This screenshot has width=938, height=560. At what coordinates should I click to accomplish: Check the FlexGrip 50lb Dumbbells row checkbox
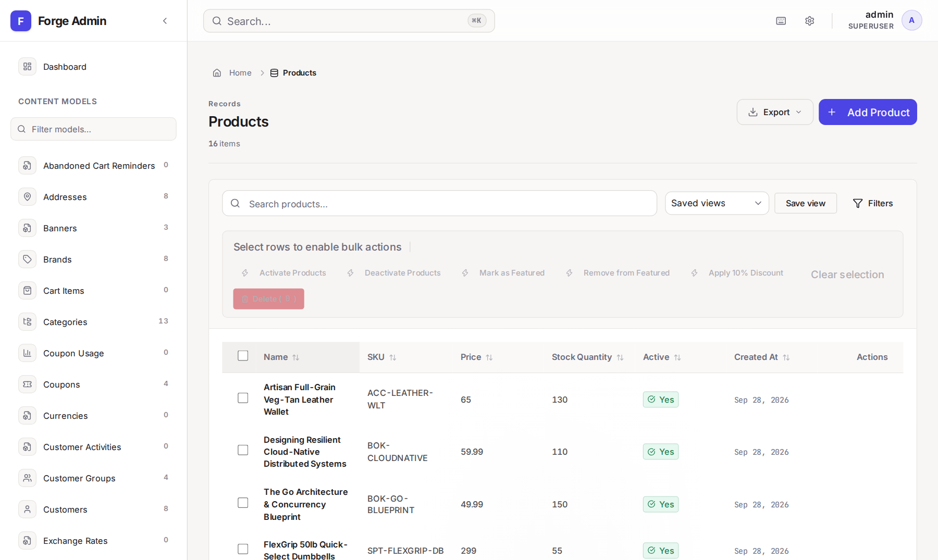click(x=243, y=549)
